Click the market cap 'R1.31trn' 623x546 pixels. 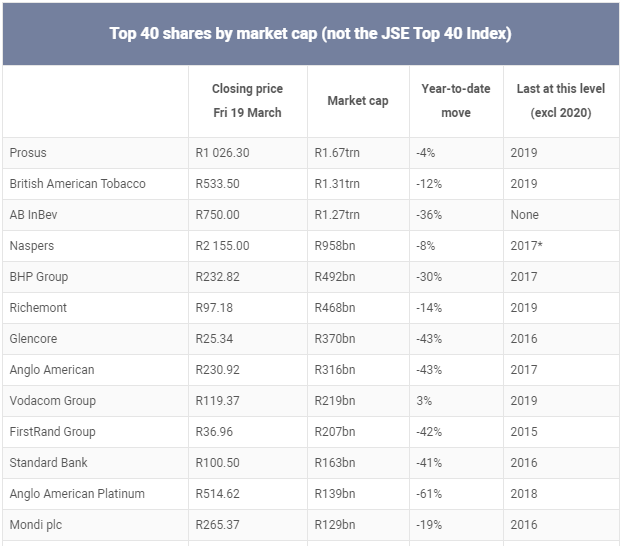point(337,184)
